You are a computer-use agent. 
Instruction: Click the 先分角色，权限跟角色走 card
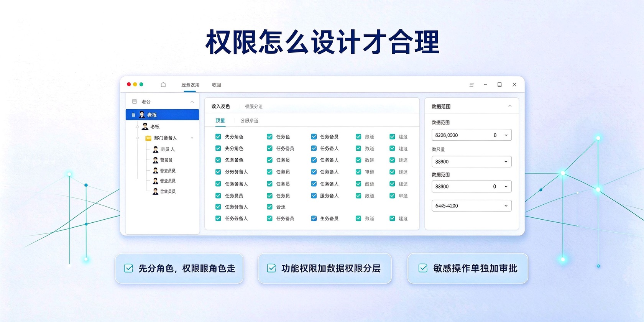[179, 268]
